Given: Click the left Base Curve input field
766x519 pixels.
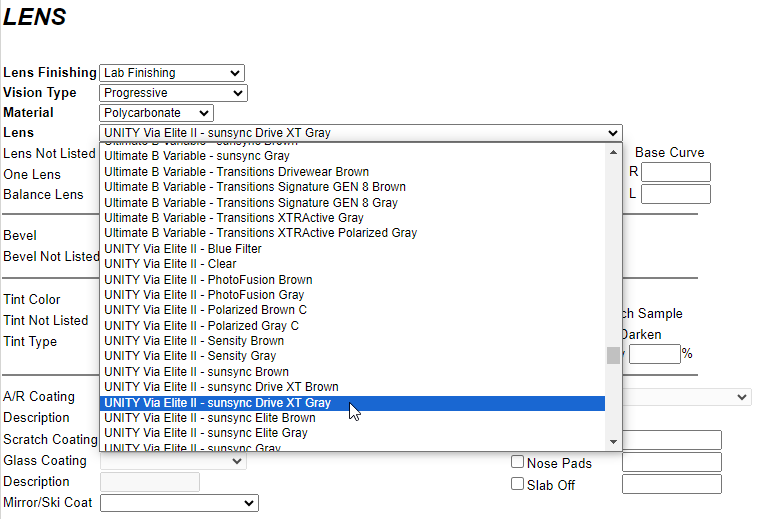Looking at the screenshot, I should click(x=675, y=193).
